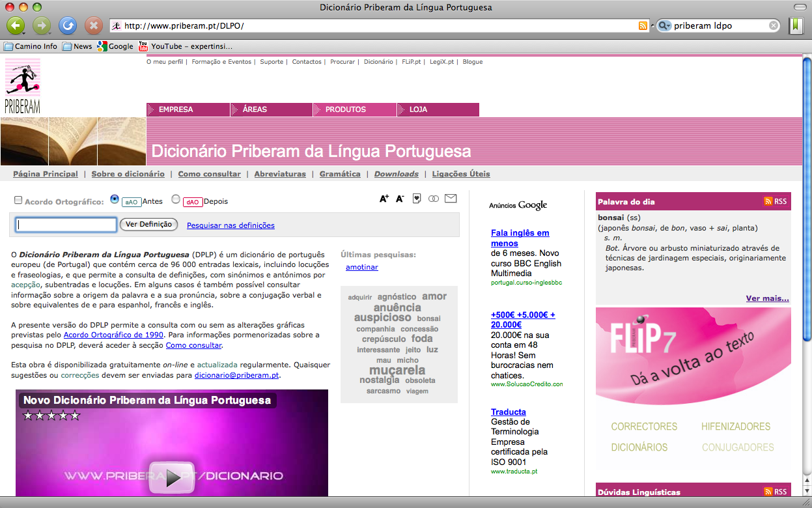812x508 pixels.
Task: Increase font size with the A+ icon
Action: [x=384, y=199]
